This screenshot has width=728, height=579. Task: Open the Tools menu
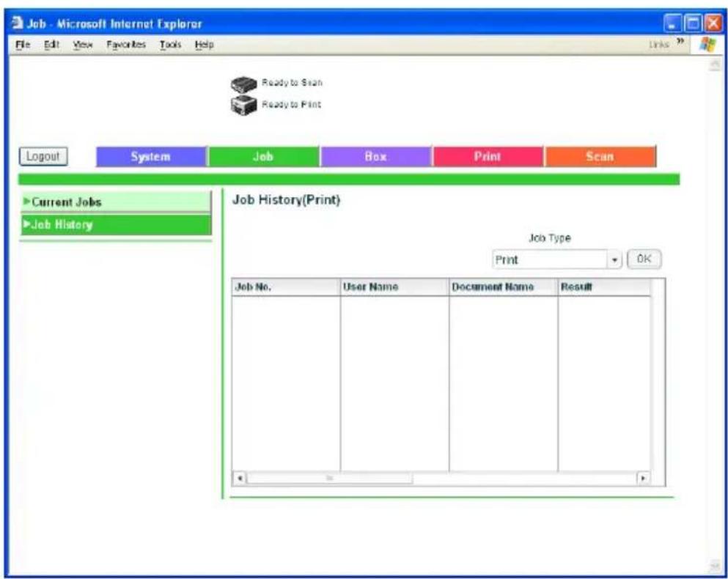(x=170, y=45)
